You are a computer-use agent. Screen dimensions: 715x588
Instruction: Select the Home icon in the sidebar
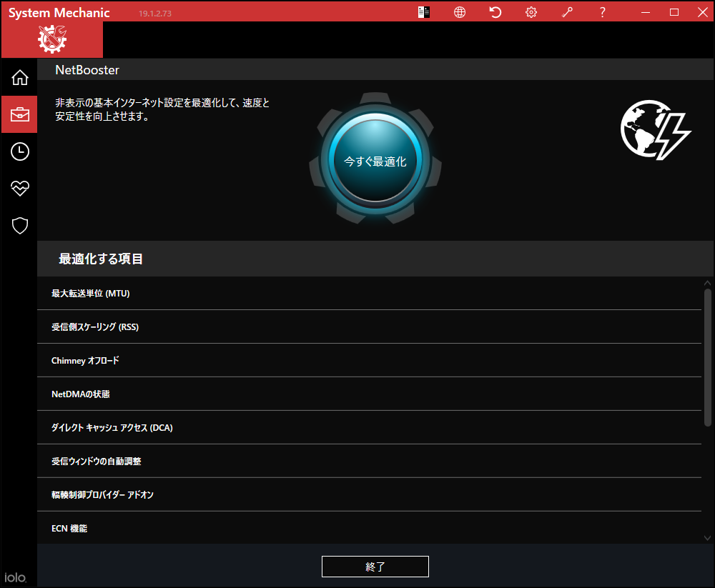point(19,77)
